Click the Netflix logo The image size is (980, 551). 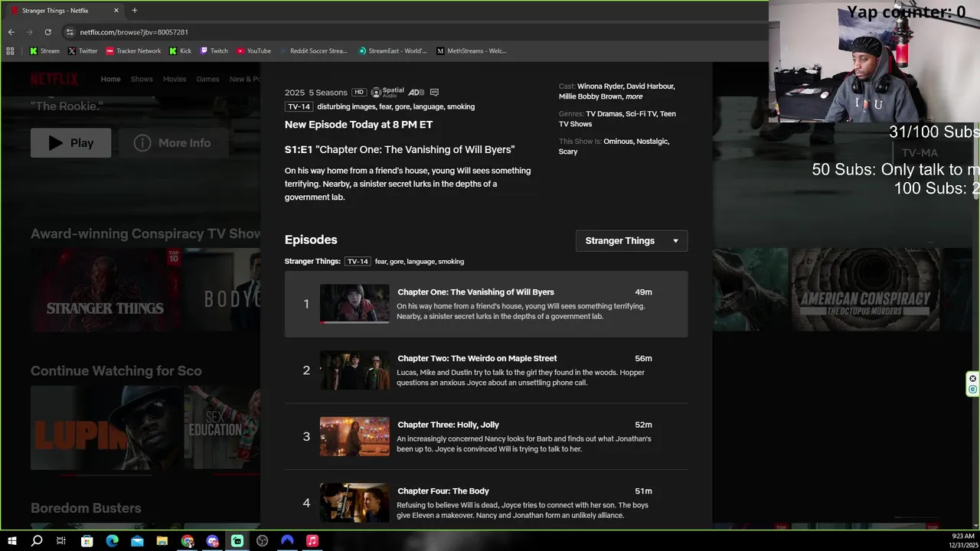tap(54, 79)
